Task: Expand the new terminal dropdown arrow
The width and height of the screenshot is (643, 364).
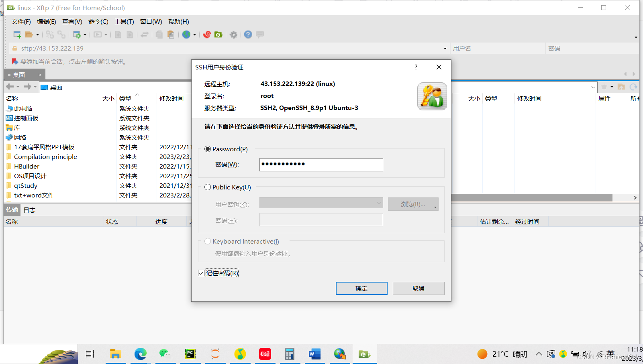Action: 106,35
